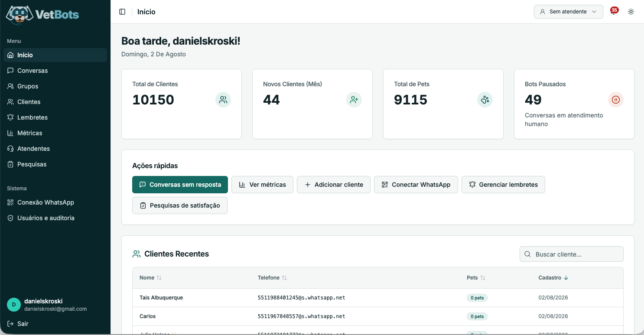644x335 pixels.
Task: Sort the table by Pets column
Action: (476, 278)
